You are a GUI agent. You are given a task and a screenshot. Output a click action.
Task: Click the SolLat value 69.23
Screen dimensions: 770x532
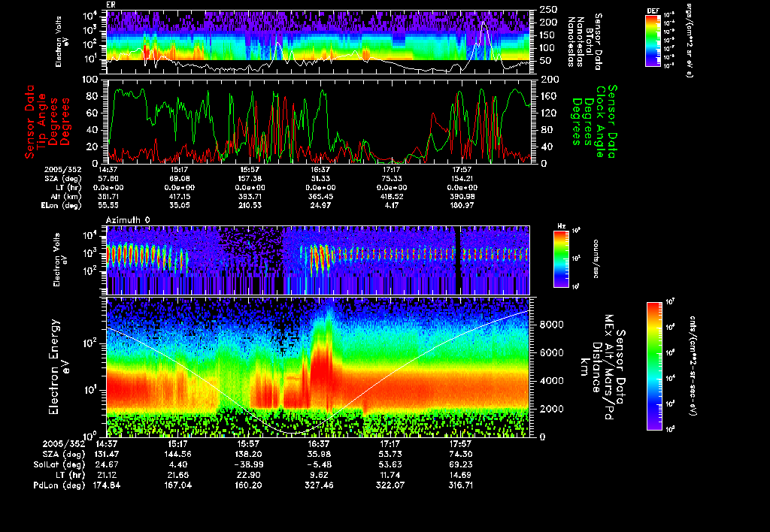(x=461, y=464)
